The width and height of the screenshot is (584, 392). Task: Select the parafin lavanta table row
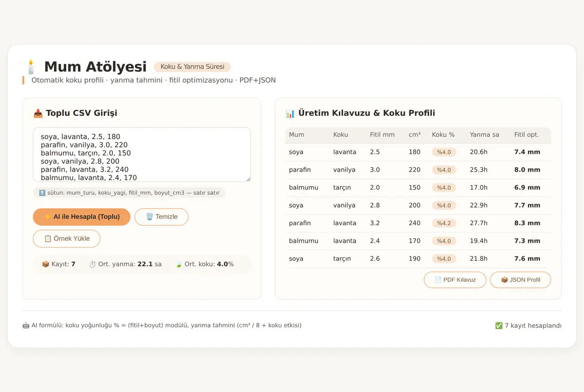click(x=418, y=223)
